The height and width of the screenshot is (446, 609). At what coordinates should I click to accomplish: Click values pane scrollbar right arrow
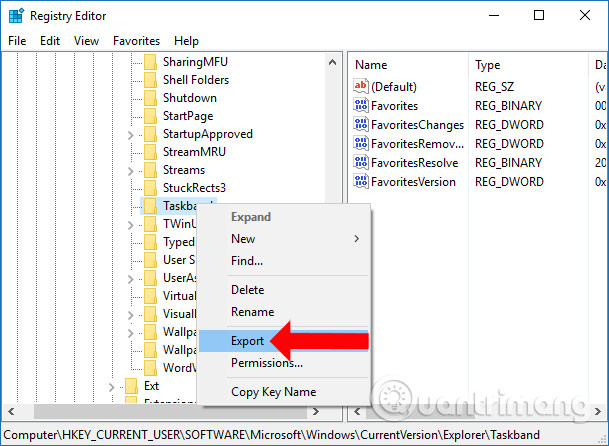click(x=598, y=411)
